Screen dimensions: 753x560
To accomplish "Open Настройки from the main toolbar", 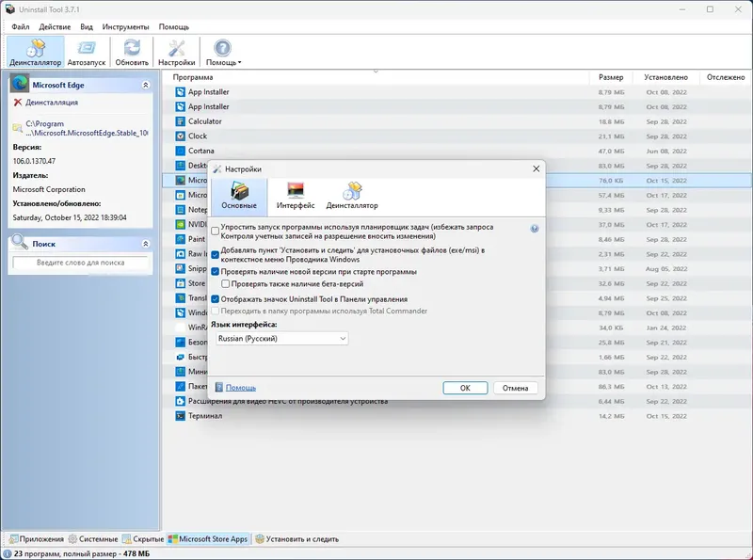I will click(x=176, y=52).
